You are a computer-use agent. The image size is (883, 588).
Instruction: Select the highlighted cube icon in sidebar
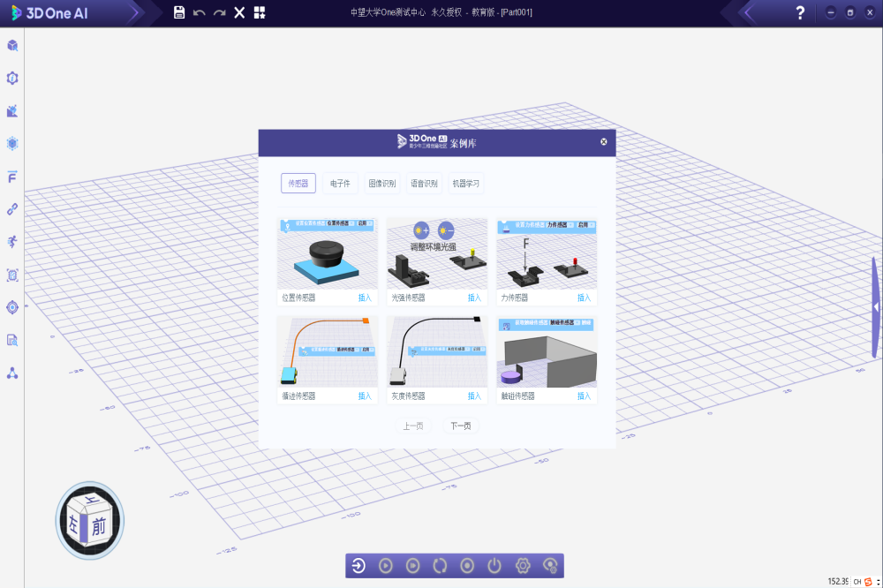tap(12, 144)
